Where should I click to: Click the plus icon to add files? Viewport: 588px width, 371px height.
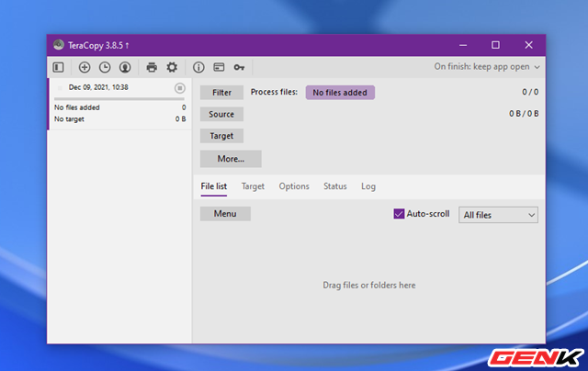coord(85,67)
